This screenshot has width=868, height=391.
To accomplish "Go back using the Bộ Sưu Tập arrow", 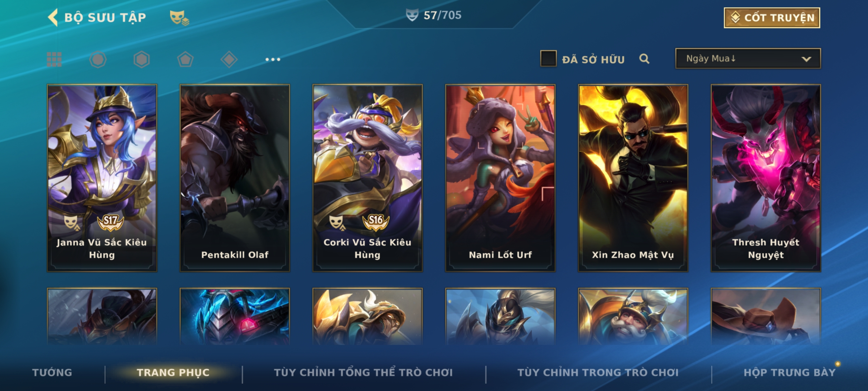I will [x=53, y=17].
